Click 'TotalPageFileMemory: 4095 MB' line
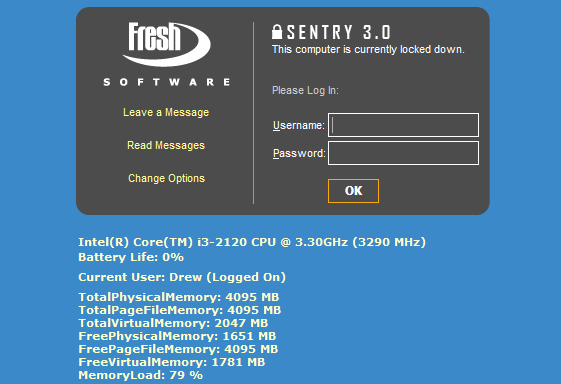Screen dimensions: 561x384 pos(180,310)
